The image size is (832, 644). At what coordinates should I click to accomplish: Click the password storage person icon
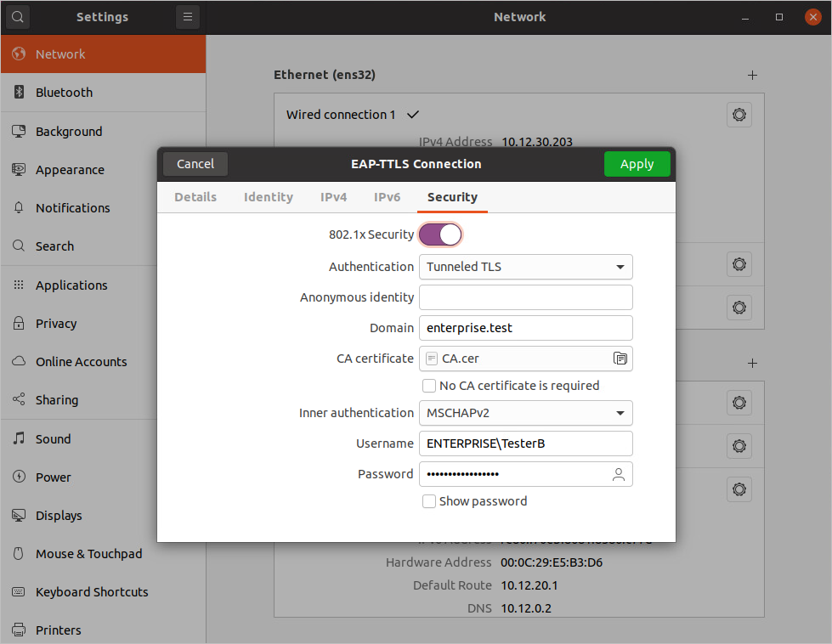tap(619, 474)
